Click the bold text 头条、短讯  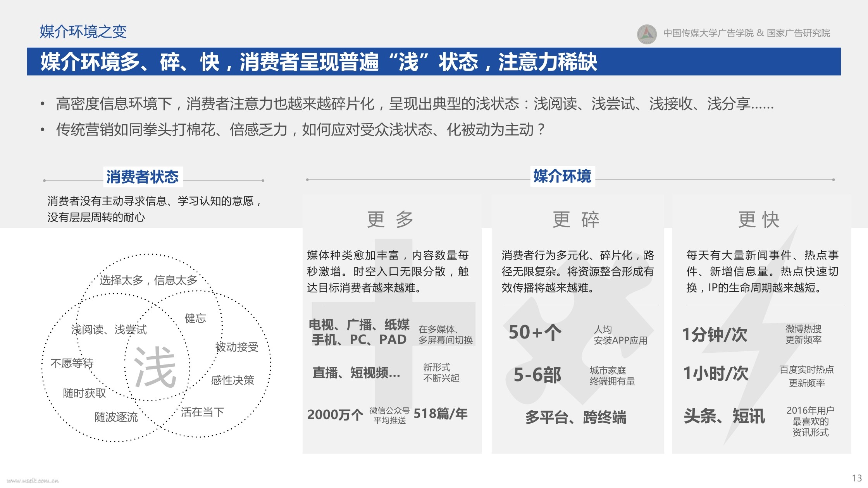724,417
